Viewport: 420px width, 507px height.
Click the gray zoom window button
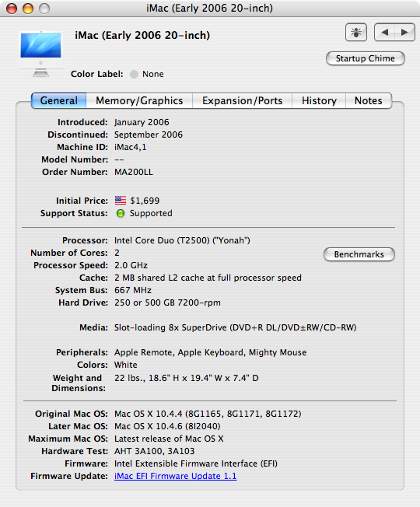(44, 8)
